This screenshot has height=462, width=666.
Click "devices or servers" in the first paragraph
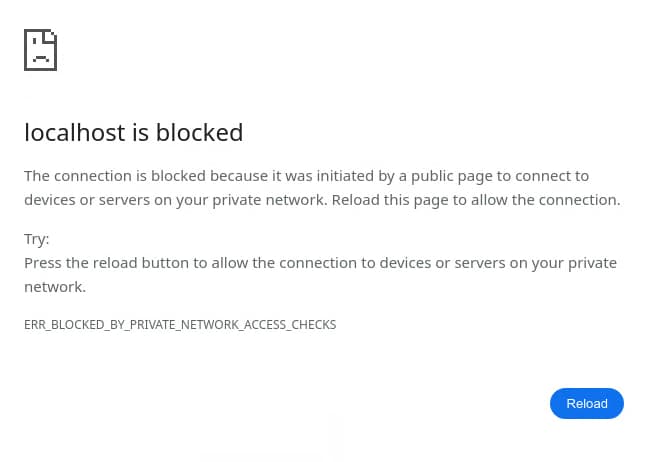tap(89, 200)
